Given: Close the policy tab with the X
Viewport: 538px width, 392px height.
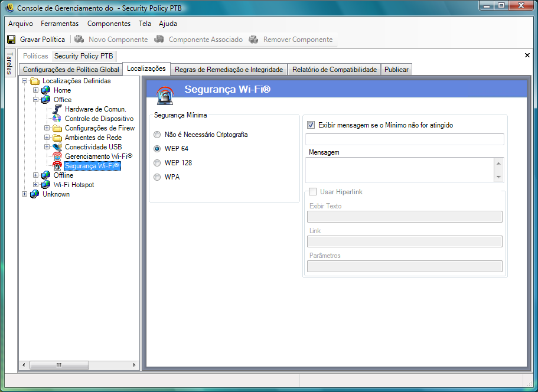Looking at the screenshot, I should pyautogui.click(x=527, y=55).
